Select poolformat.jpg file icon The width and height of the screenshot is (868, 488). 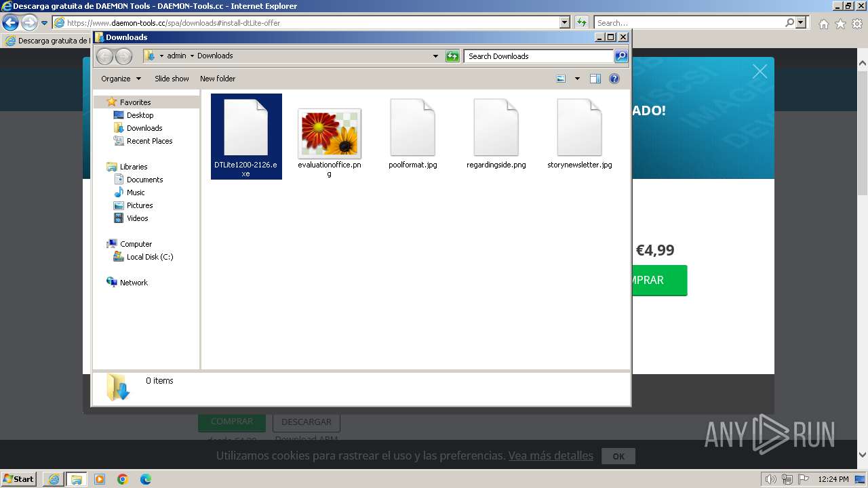click(x=412, y=127)
